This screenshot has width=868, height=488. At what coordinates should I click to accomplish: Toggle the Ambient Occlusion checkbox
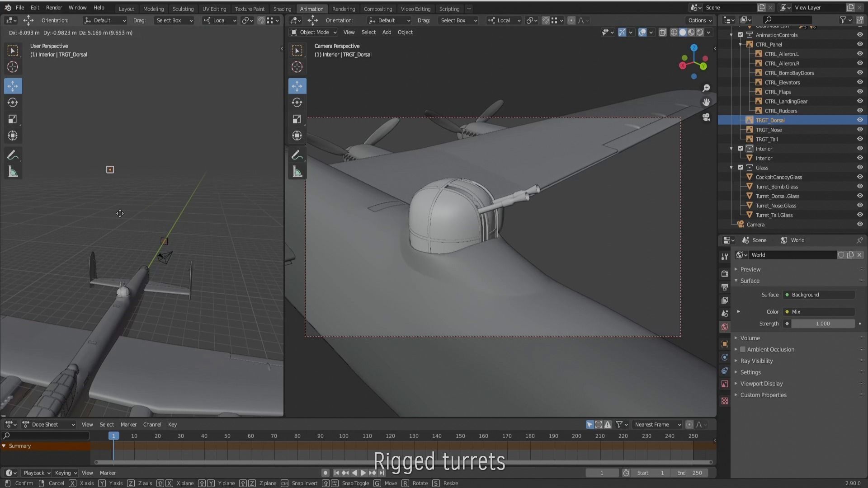[743, 349]
